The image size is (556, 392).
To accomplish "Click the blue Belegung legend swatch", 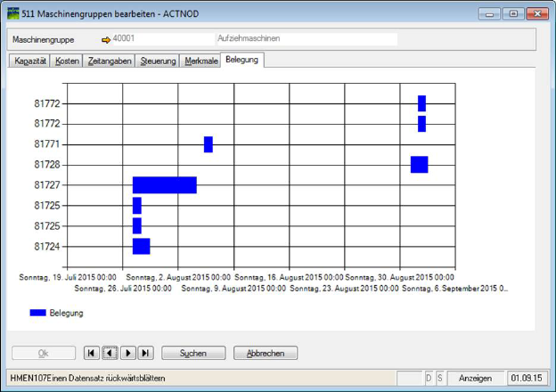I will pyautogui.click(x=37, y=313).
